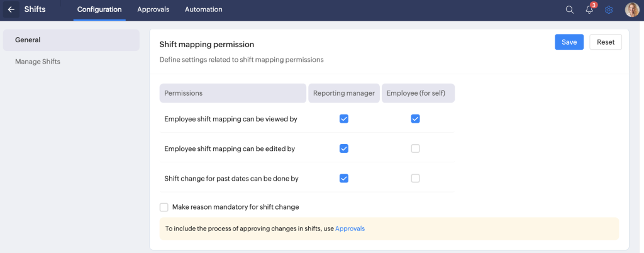This screenshot has width=644, height=253.
Task: Enable Employee (for self) past dates shift change
Action: click(x=415, y=178)
